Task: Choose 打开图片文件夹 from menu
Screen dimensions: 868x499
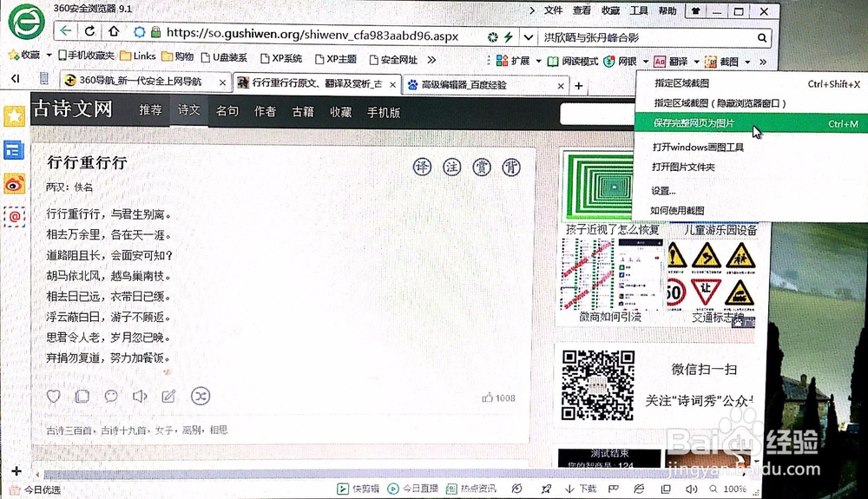Action: click(x=683, y=167)
